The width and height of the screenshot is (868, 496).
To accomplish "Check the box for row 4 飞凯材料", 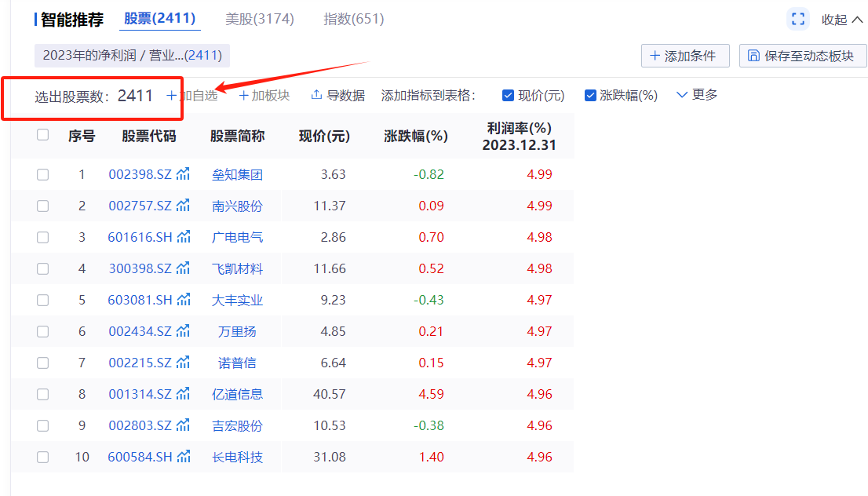I will 42,269.
